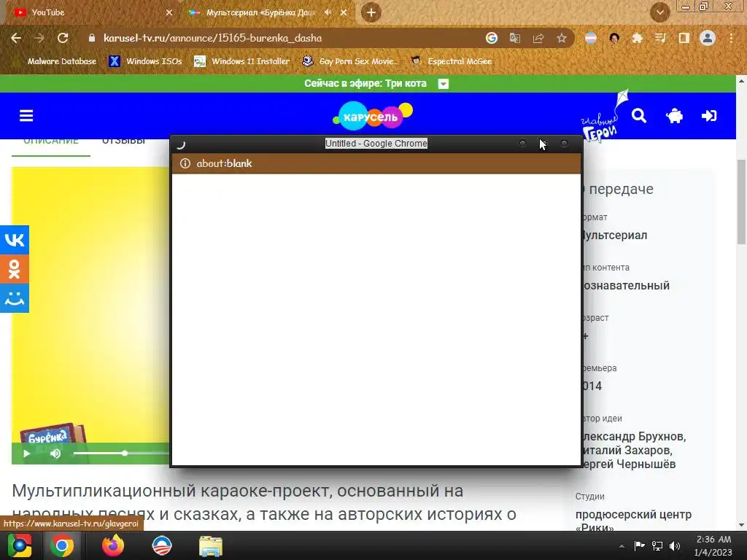
Task: Open the Главные Герои kite logo
Action: pos(604,116)
